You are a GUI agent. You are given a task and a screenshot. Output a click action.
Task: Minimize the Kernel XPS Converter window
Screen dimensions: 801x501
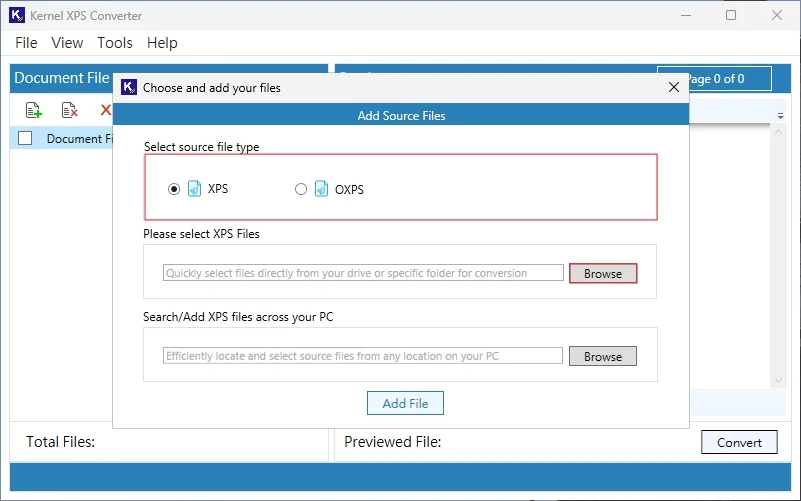pos(686,15)
